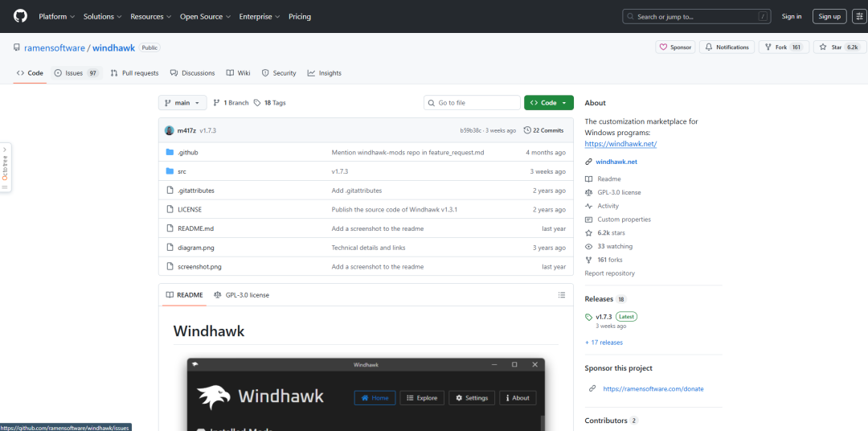Open the Platform navigation menu
This screenshot has width=868, height=431.
point(56,16)
